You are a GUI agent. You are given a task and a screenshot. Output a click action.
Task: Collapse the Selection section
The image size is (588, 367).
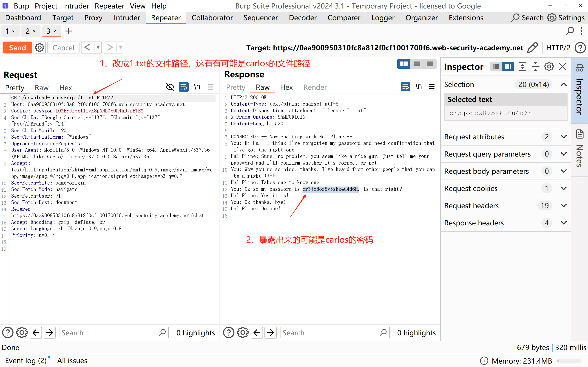coord(563,84)
